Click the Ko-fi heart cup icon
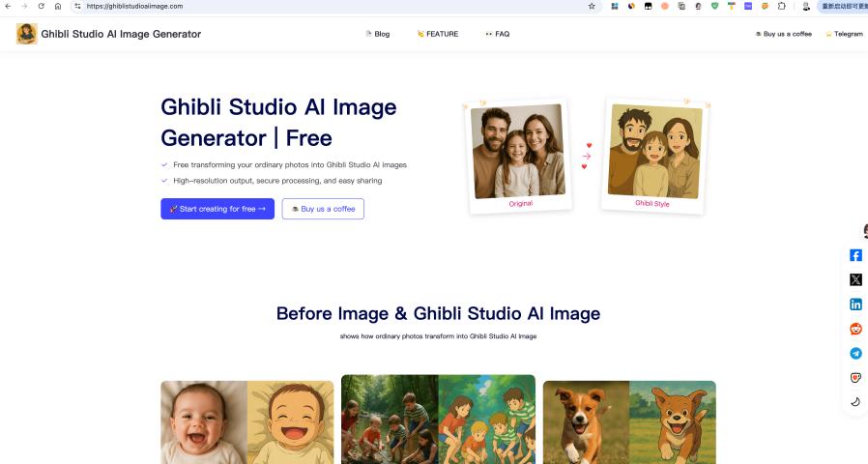Viewport: 868px width, 464px height. tap(855, 377)
